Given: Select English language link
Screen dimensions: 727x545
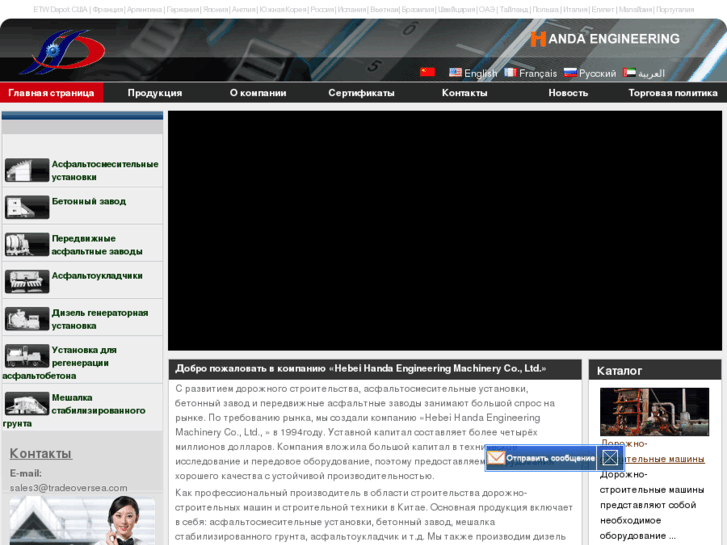Looking at the screenshot, I should click(480, 73).
